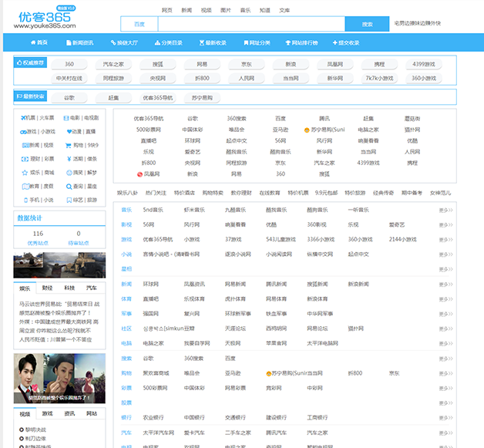Viewport: 484px width, 448px height.
Task: Open the celebrity photos thumbnail
Action: (59, 379)
